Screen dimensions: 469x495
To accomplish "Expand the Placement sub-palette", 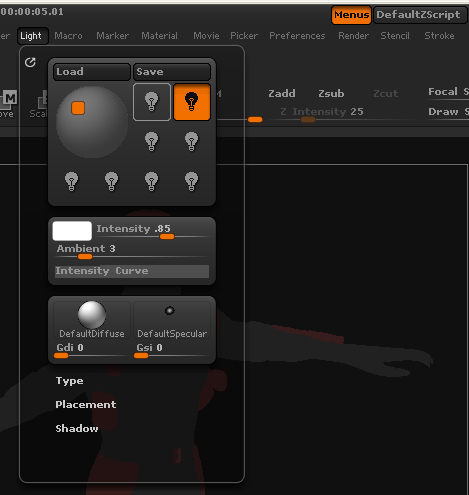I will tap(86, 404).
